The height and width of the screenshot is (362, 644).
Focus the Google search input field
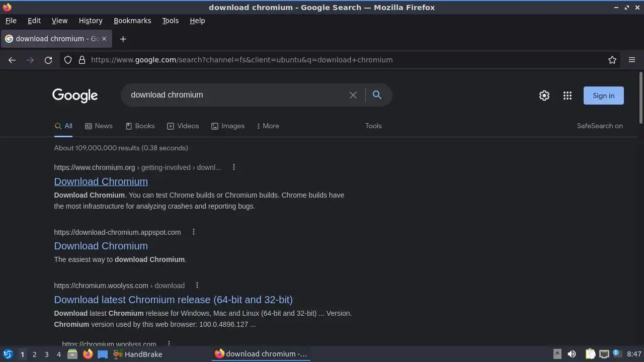click(236, 95)
